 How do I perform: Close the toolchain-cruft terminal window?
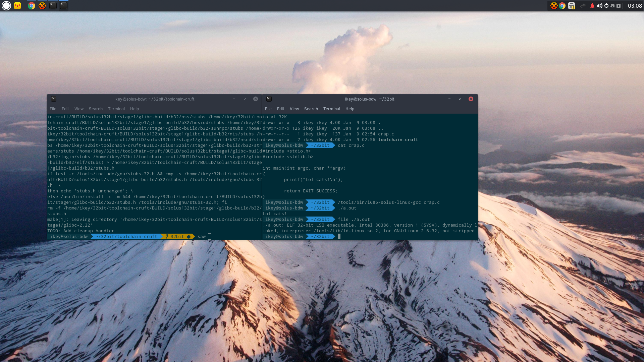256,99
